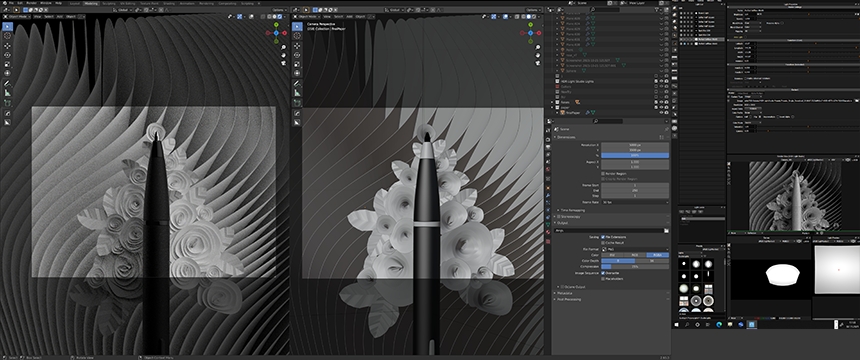
Task: Select the Select Box tool in left viewport
Action: (x=7, y=26)
